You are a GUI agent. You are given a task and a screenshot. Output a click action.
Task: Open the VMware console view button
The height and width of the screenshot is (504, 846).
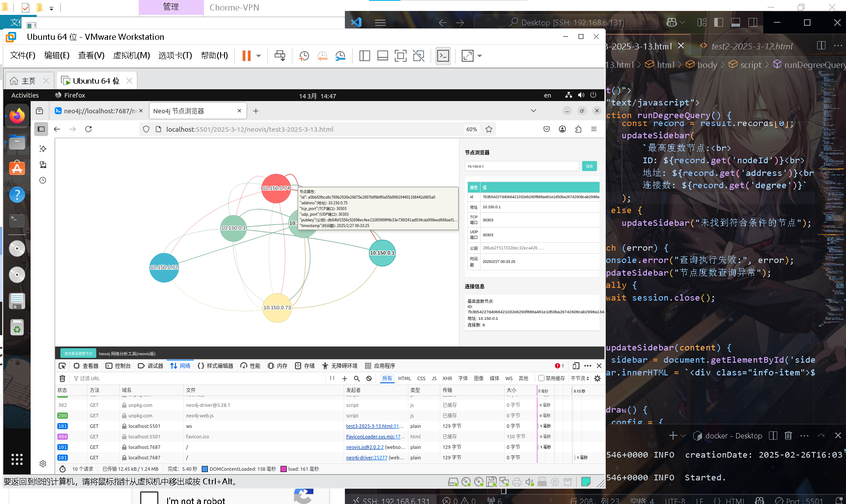pyautogui.click(x=443, y=56)
